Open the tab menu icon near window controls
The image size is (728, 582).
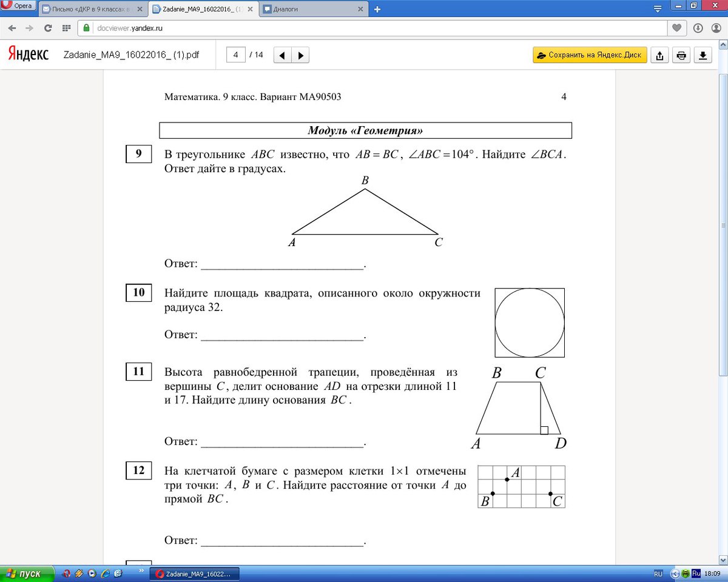point(658,9)
